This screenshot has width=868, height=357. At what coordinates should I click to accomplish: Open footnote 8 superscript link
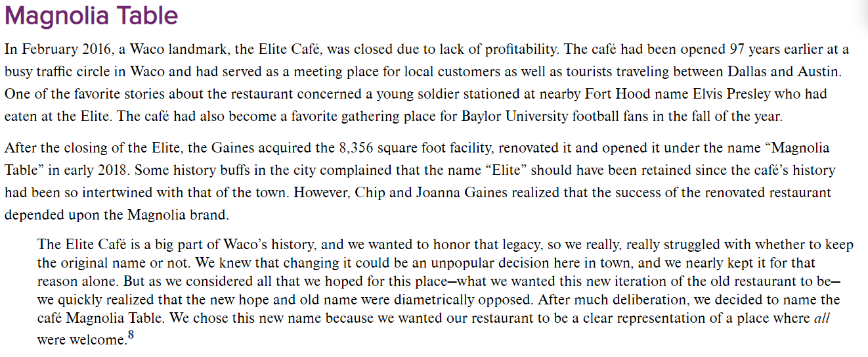coord(130,335)
